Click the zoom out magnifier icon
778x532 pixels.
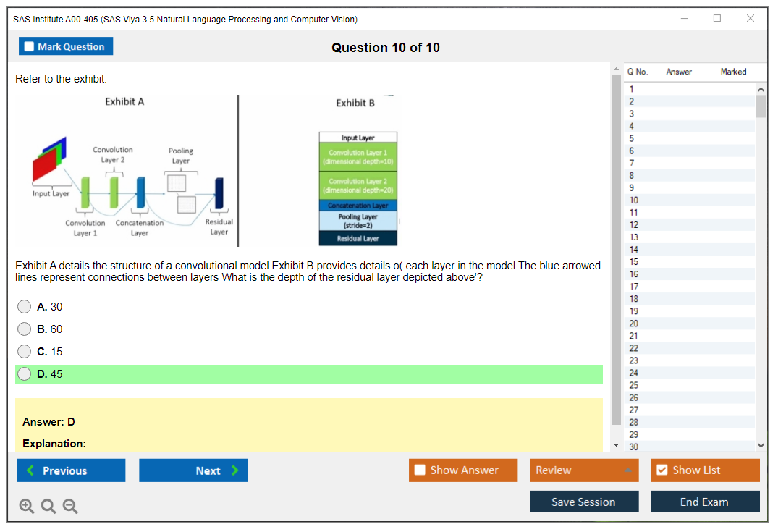point(70,507)
